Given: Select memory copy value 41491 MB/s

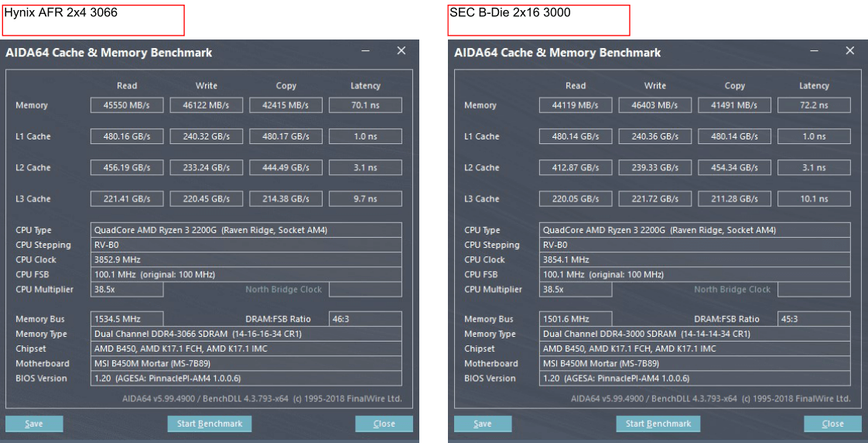Looking at the screenshot, I should click(x=735, y=105).
